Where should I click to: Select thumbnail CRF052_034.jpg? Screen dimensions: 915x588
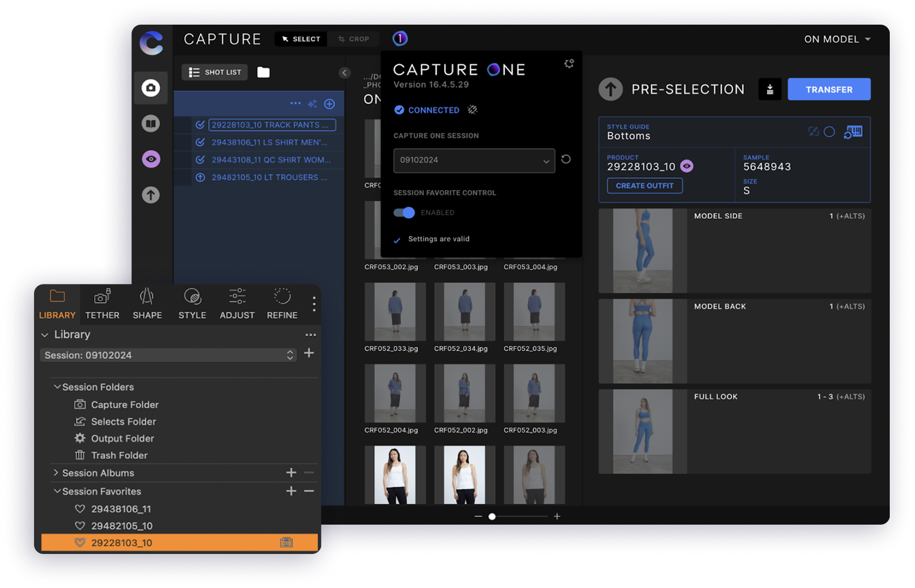(465, 312)
